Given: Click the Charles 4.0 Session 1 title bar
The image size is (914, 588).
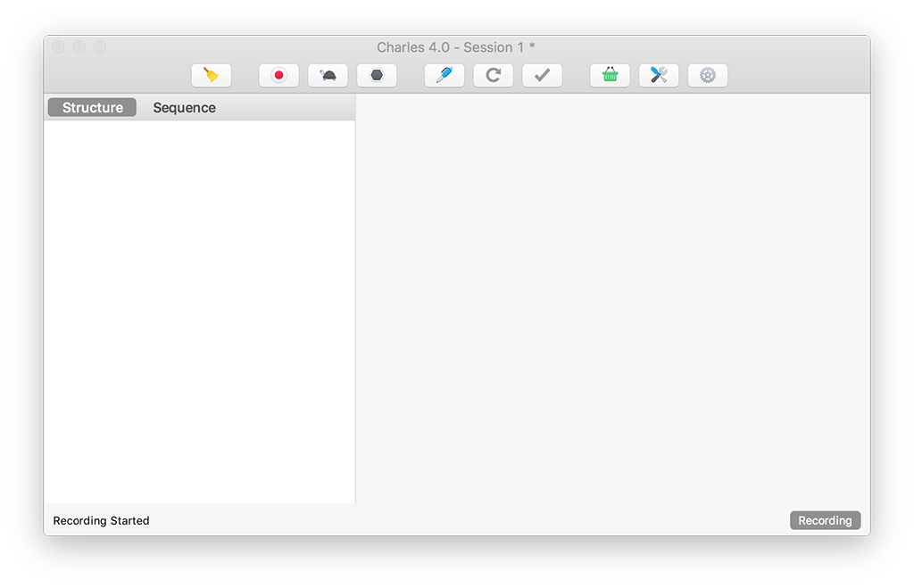Looking at the screenshot, I should click(x=456, y=47).
